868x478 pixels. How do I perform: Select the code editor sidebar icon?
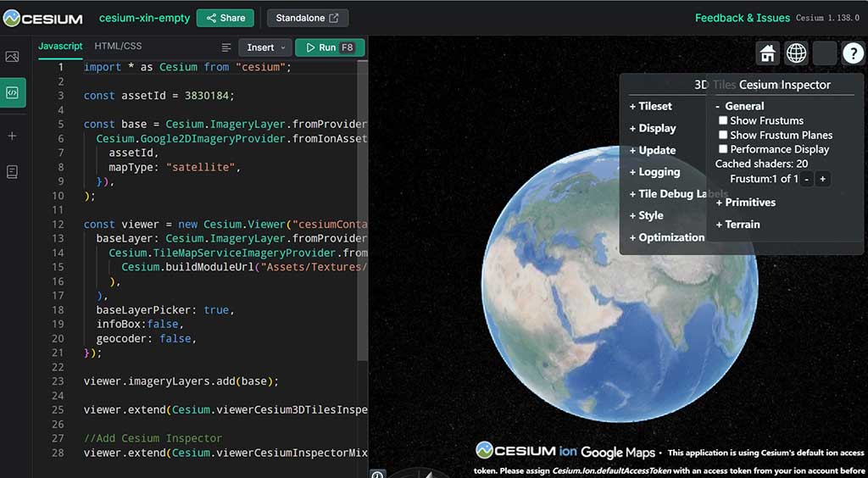click(x=12, y=93)
